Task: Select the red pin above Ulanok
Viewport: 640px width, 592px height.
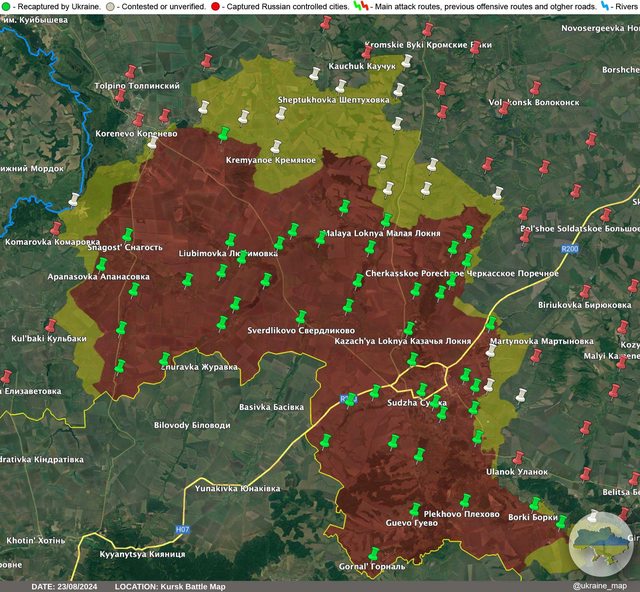Action: (x=519, y=458)
